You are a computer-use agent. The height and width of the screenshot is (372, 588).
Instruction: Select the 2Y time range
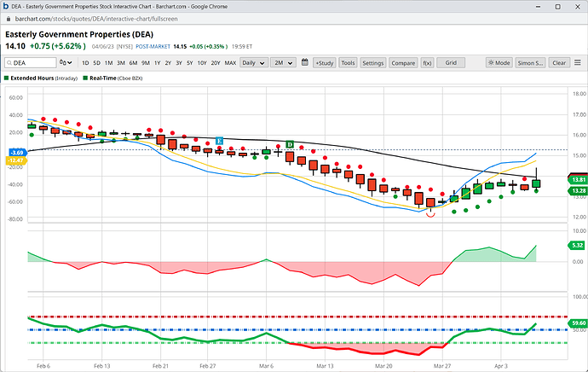168,62
